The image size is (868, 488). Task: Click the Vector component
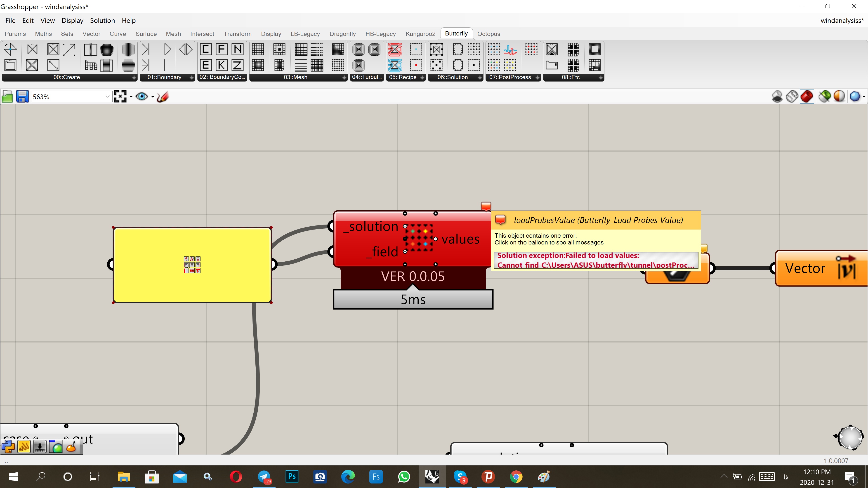pyautogui.click(x=821, y=268)
